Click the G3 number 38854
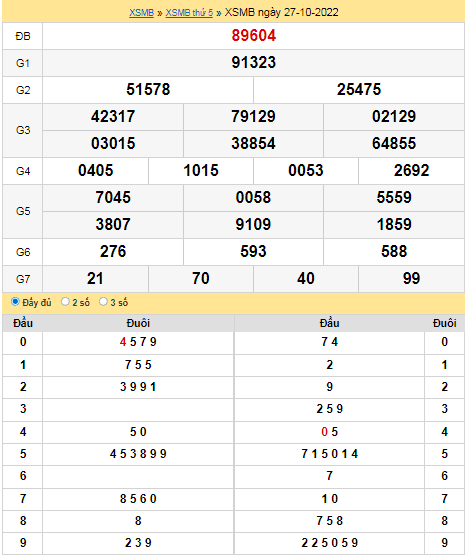Image resolution: width=469 pixels, height=559 pixels. click(x=253, y=143)
